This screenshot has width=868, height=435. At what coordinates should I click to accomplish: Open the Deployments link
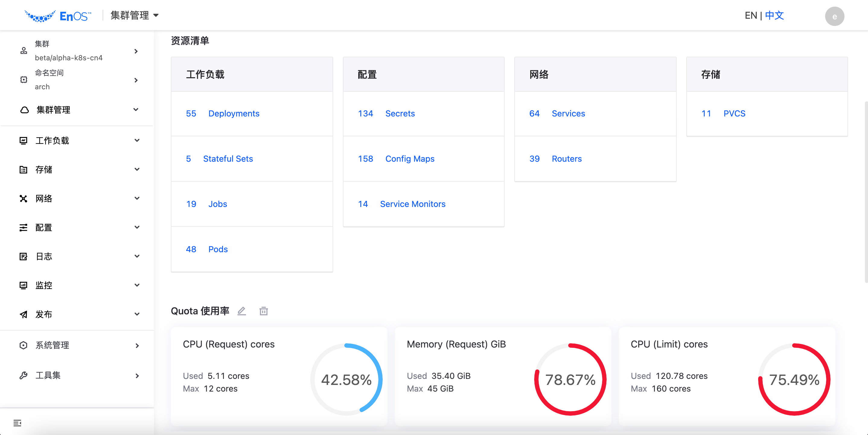[x=234, y=113]
